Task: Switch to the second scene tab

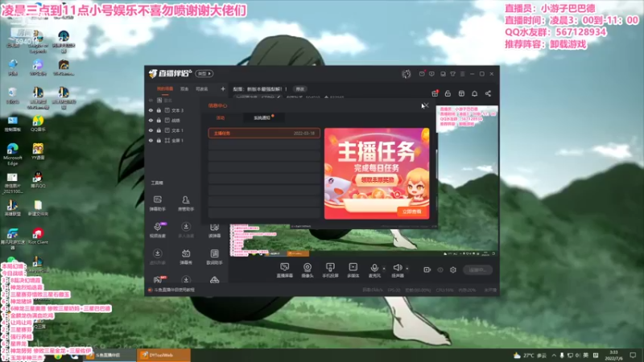Action: pyautogui.click(x=184, y=88)
